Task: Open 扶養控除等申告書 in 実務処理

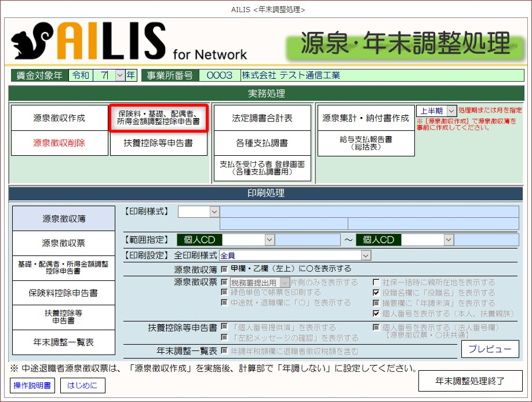Action: [x=158, y=143]
